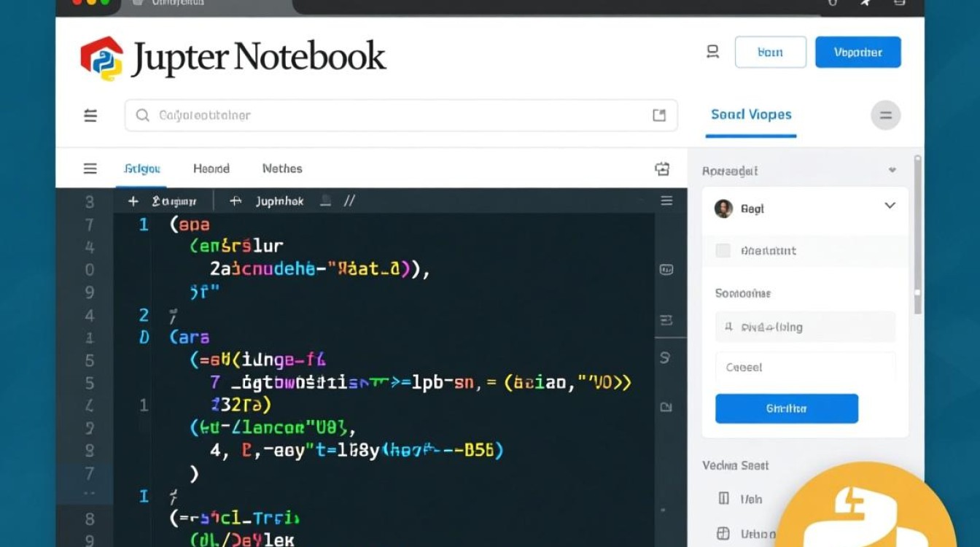This screenshot has height=547, width=980.
Task: Click the Bagt user avatar
Action: coord(723,209)
